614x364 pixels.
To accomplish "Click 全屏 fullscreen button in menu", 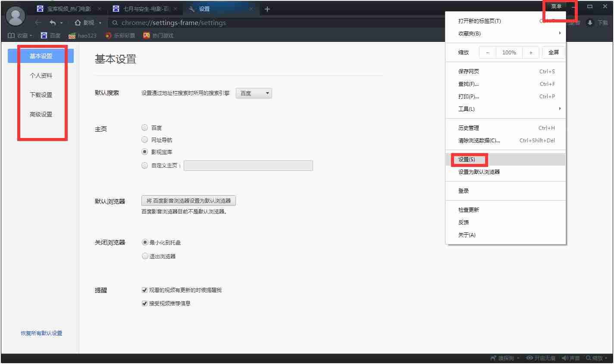I will click(x=554, y=53).
